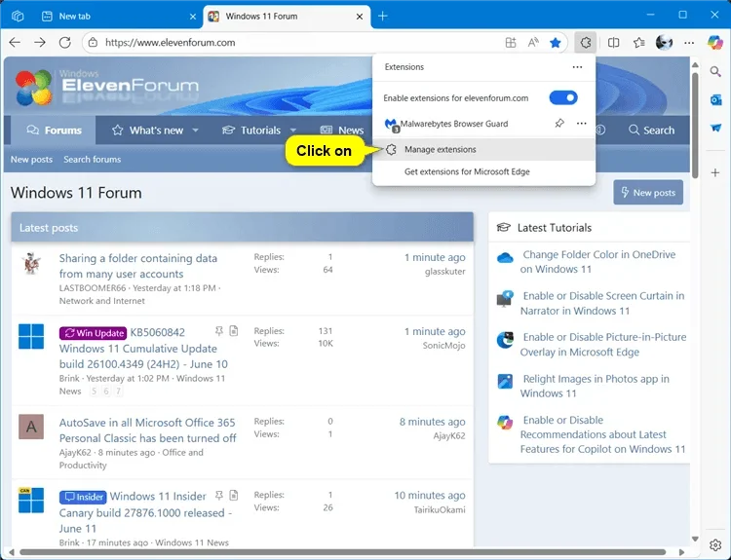
Task: Click the New posts button
Action: [648, 193]
